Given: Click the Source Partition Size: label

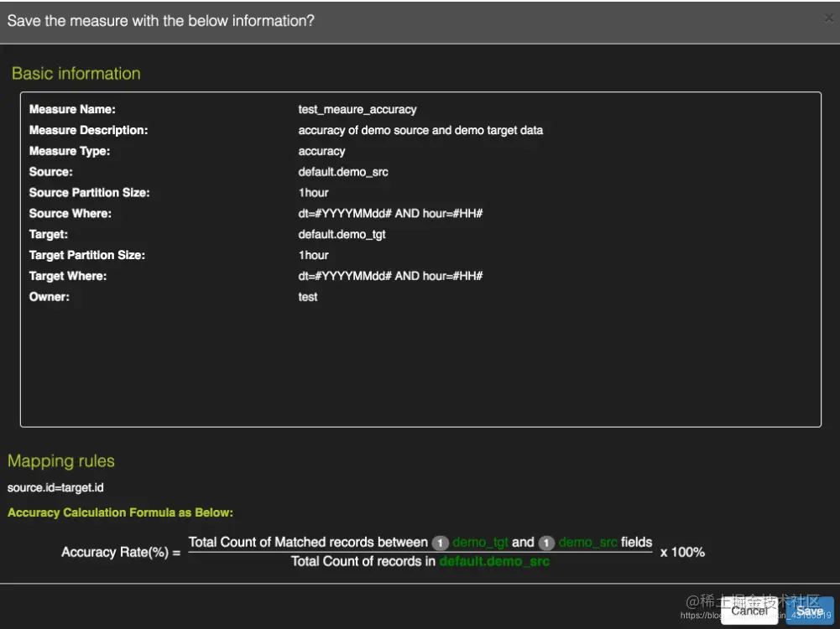Looking at the screenshot, I should coord(90,193).
